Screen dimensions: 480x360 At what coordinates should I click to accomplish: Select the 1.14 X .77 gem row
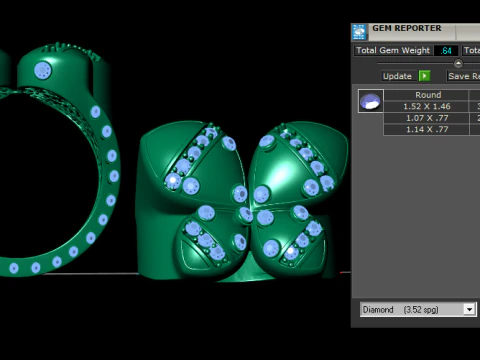tap(427, 129)
